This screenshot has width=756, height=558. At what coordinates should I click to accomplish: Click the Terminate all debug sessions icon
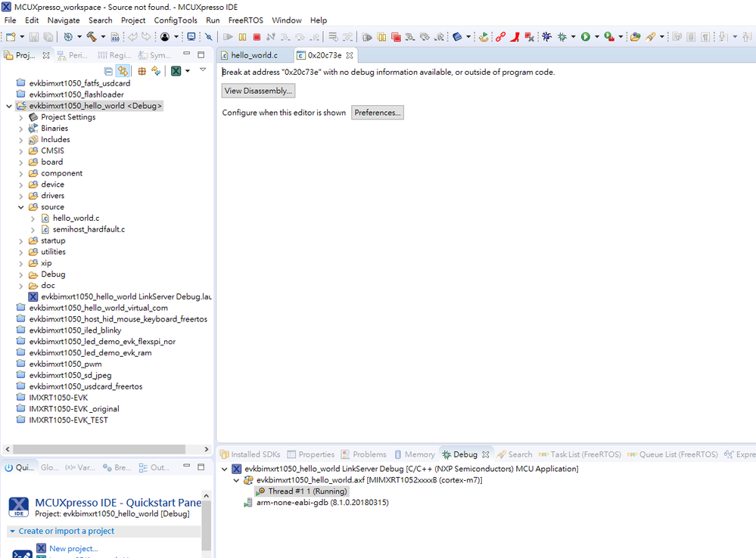coord(396,36)
